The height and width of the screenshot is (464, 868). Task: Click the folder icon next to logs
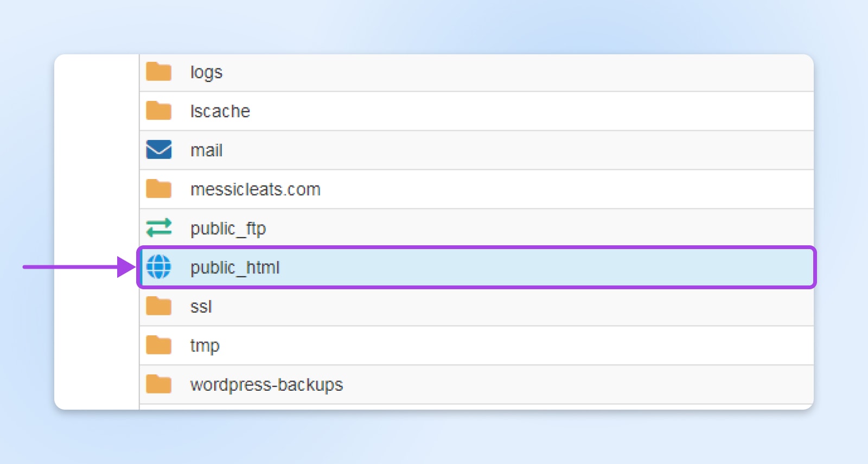(x=157, y=71)
